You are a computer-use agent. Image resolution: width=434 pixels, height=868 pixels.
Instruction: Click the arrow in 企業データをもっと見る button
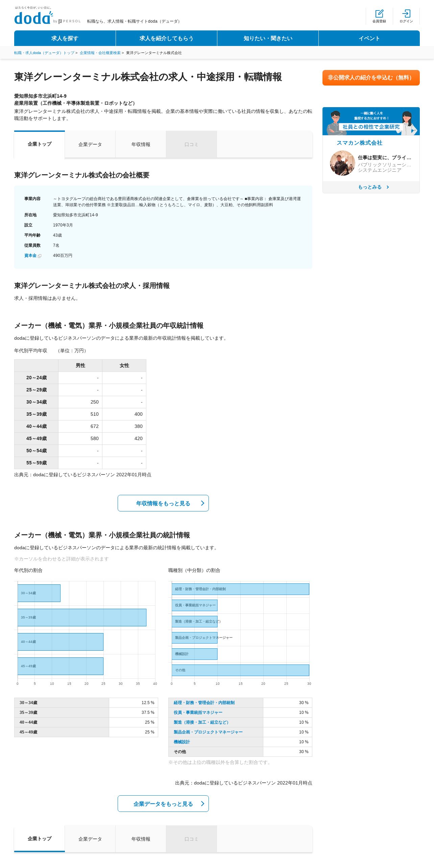tap(202, 803)
